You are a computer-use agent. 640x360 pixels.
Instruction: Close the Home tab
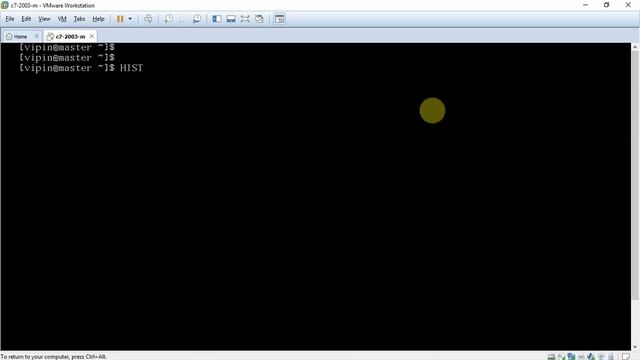36,36
